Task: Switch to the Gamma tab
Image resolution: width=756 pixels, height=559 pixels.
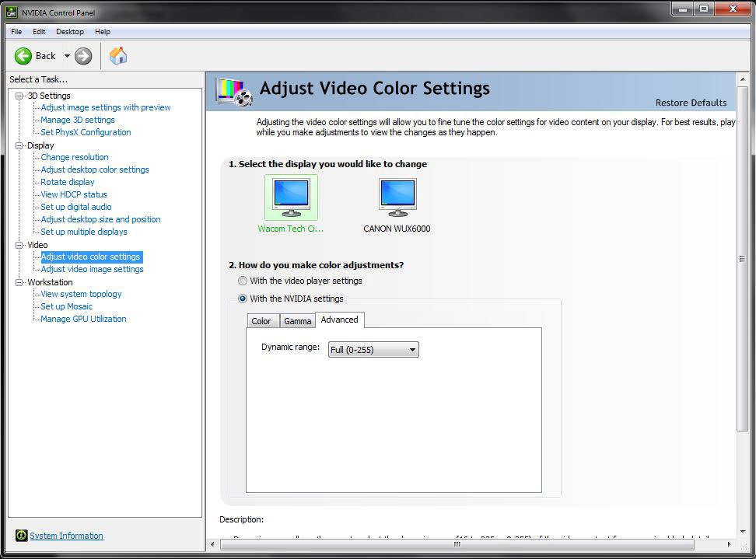Action: 297,321
